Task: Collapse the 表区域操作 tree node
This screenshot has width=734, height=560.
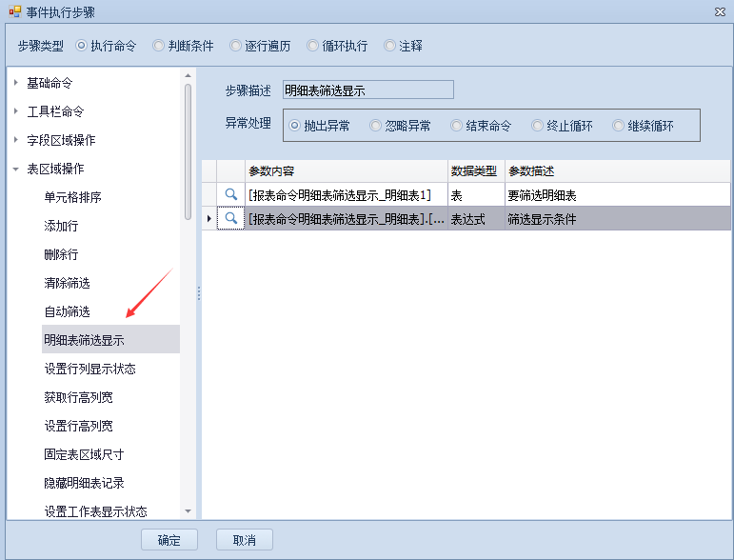Action: [16, 169]
